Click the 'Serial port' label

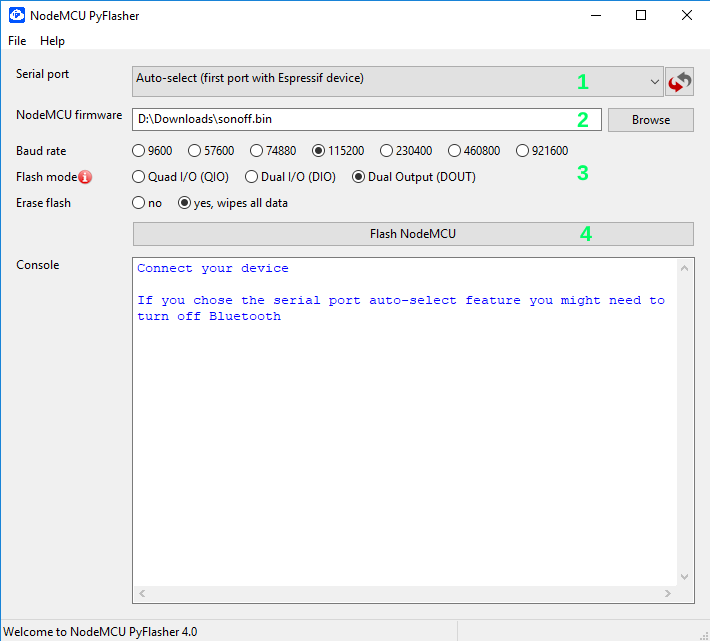click(43, 74)
